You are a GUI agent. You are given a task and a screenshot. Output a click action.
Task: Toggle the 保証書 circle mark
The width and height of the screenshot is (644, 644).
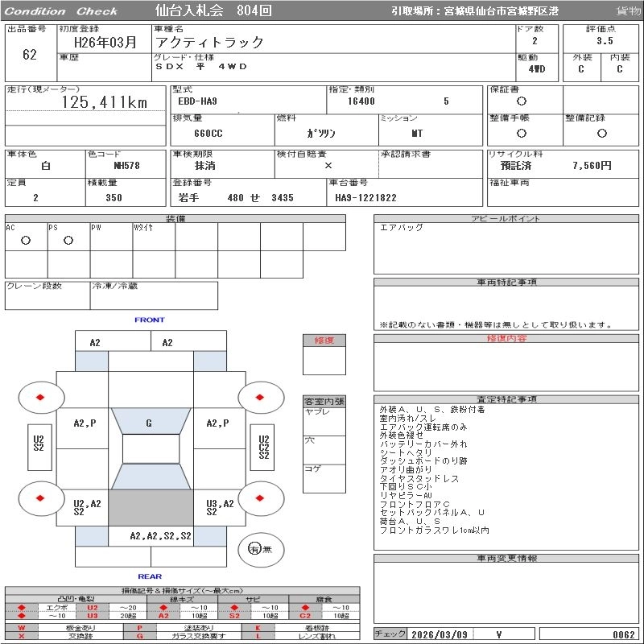522,101
